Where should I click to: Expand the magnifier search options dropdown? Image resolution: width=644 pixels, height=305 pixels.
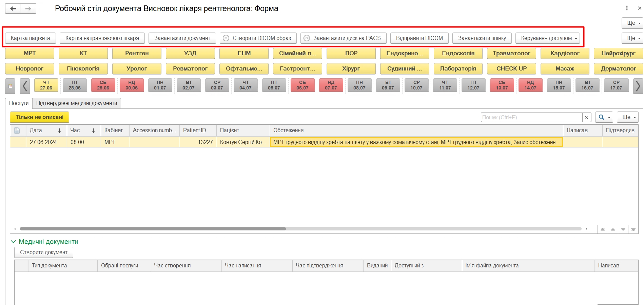click(604, 117)
